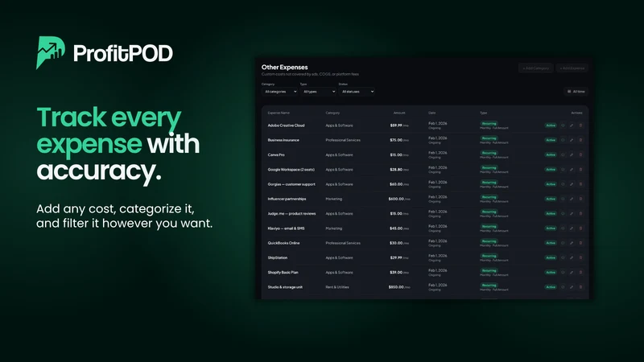This screenshot has width=644, height=362.
Task: Open the All categories filter dropdown
Action: point(279,92)
